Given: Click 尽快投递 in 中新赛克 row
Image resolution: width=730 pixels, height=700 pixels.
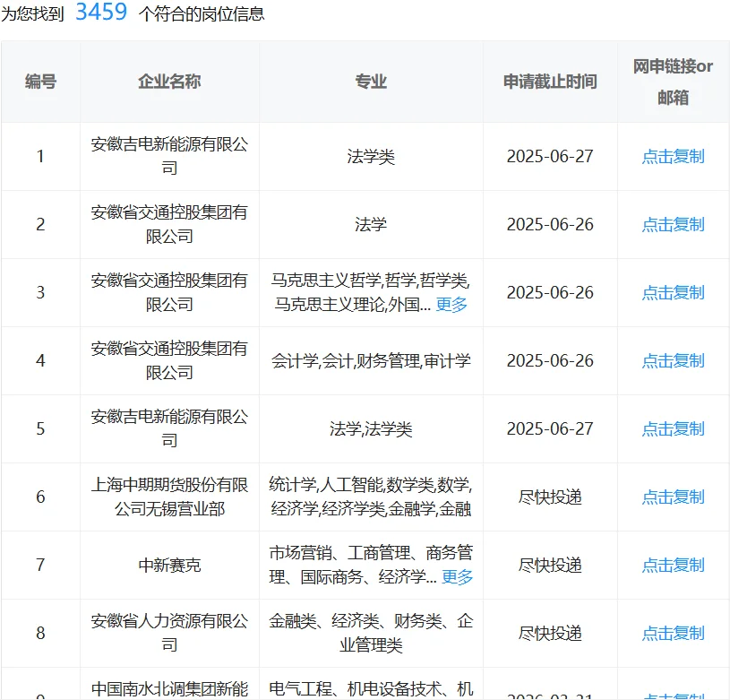Looking at the screenshot, I should coord(550,565).
